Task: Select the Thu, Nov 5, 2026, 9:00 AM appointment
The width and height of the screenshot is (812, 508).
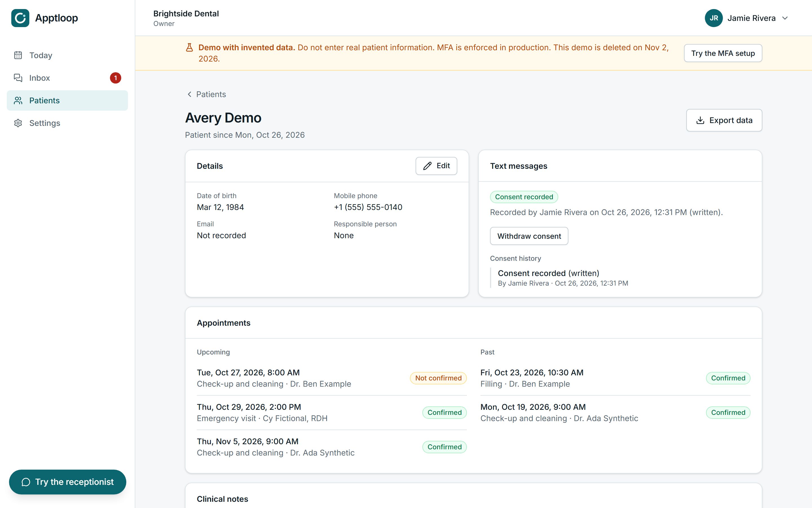Action: (332, 447)
